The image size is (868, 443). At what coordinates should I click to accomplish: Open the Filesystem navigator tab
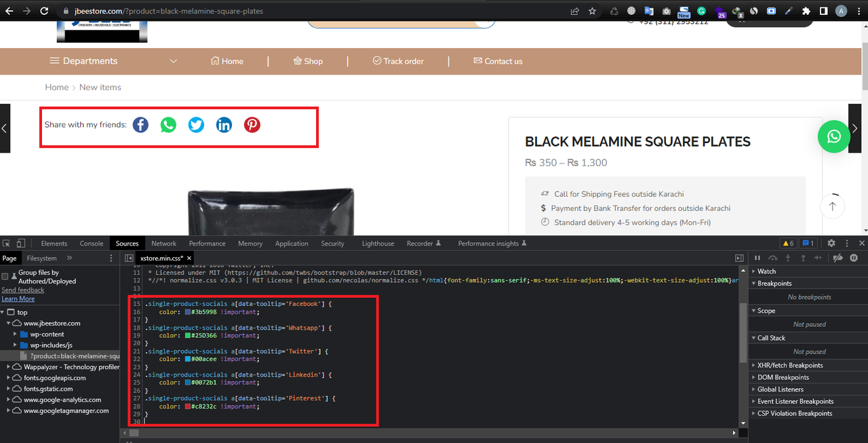pos(42,258)
